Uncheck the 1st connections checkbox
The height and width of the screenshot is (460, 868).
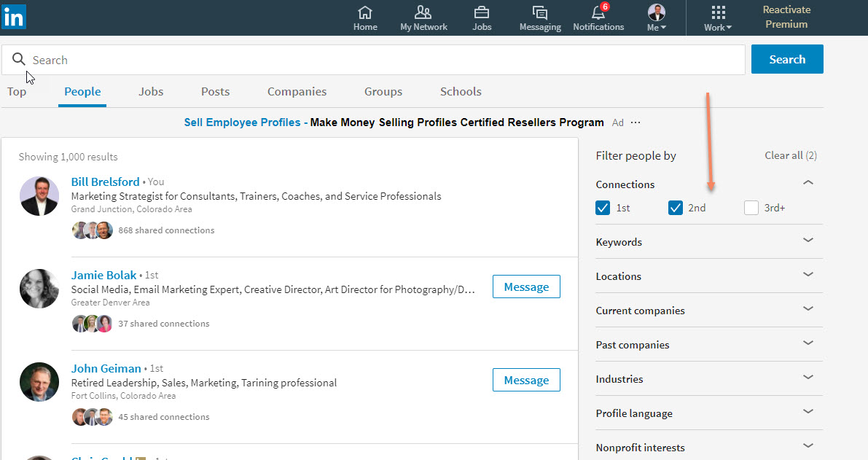point(603,208)
